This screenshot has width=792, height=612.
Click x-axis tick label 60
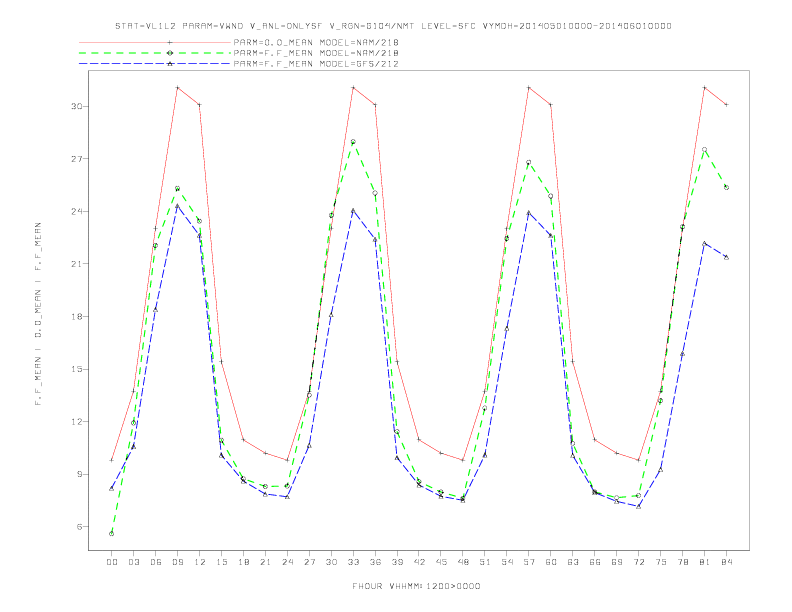[551, 562]
